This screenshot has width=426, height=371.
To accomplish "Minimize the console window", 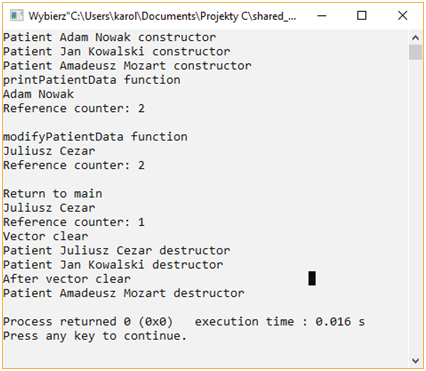I will [x=322, y=16].
